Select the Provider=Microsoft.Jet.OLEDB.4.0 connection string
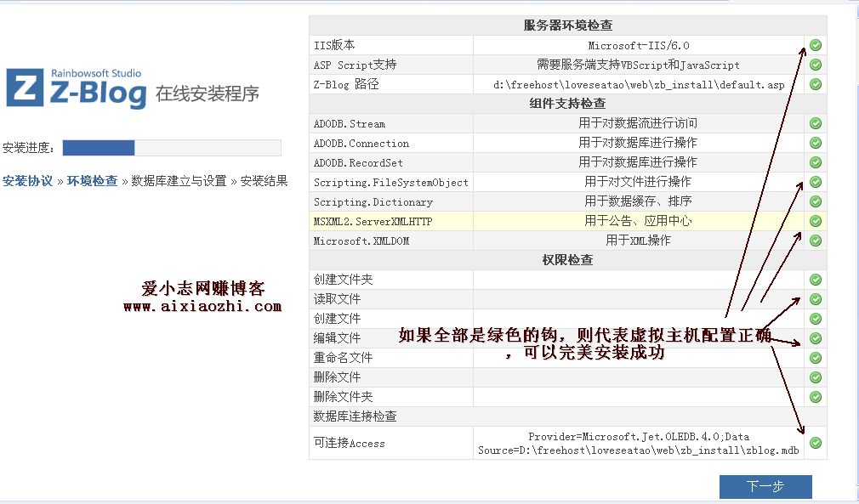The image size is (859, 504). tap(639, 444)
